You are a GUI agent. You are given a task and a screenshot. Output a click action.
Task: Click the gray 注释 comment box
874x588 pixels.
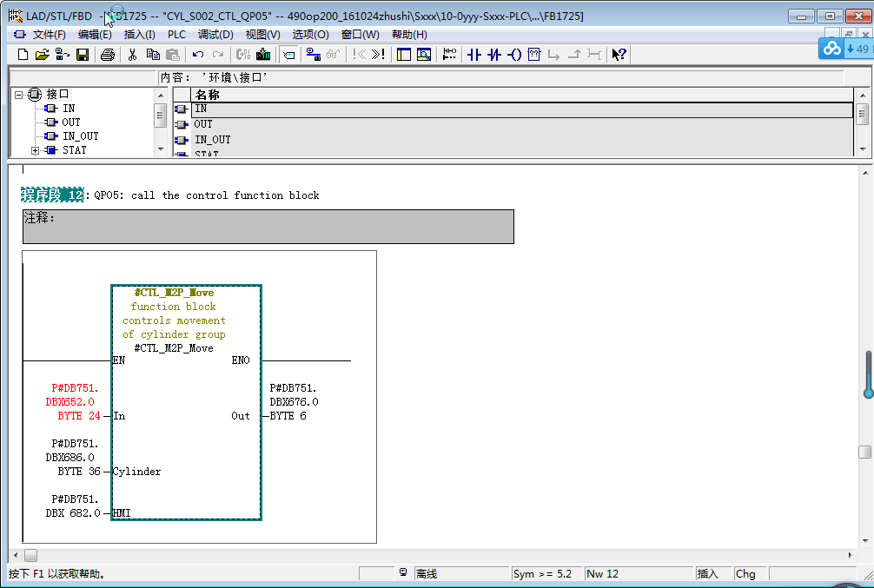[x=268, y=227]
